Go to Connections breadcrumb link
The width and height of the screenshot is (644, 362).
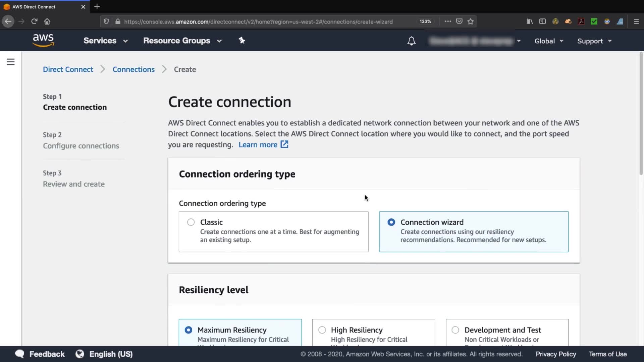133,69
